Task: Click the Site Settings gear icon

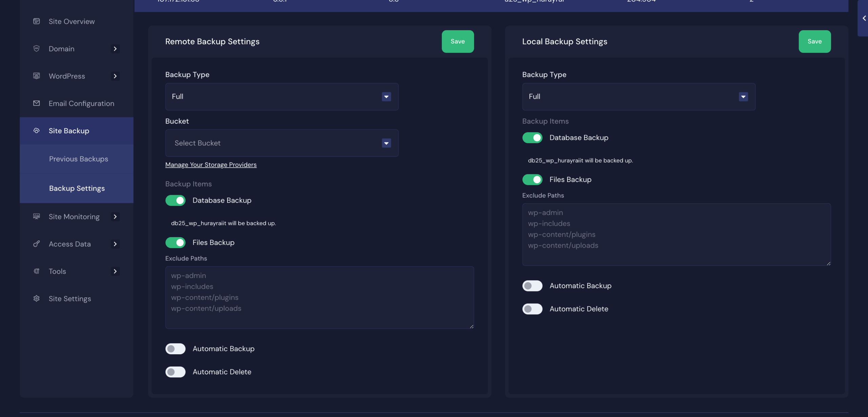Action: coord(37,299)
